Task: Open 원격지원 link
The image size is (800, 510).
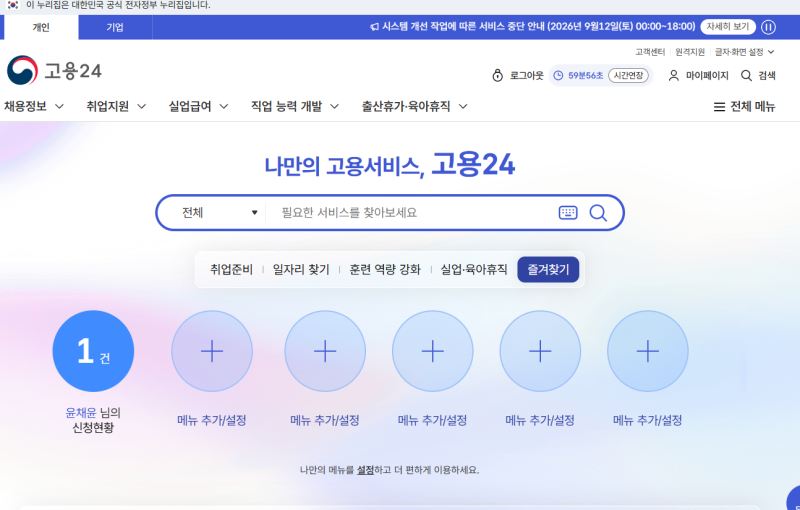Action: tap(690, 52)
